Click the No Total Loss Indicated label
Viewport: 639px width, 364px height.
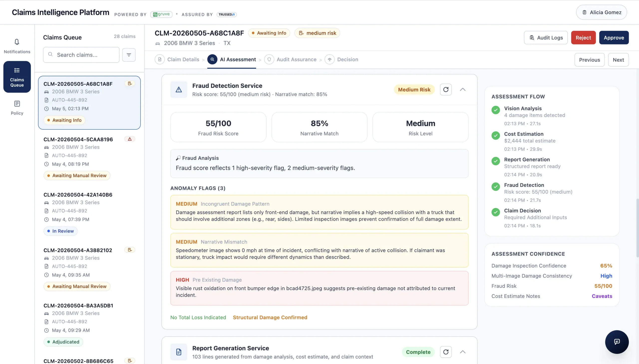pyautogui.click(x=198, y=317)
